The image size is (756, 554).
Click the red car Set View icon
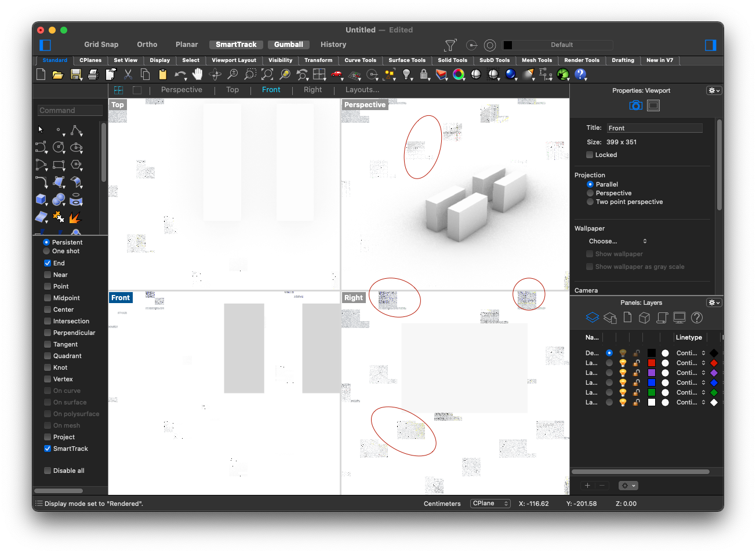tap(336, 74)
